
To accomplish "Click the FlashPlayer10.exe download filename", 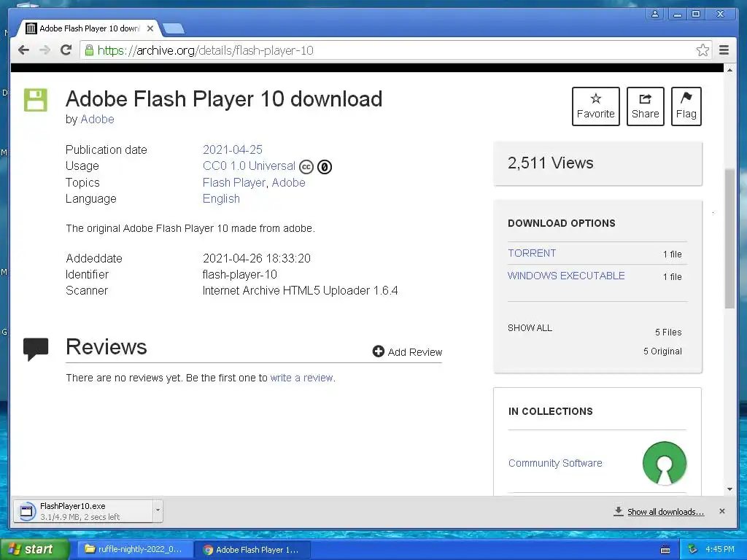I will [x=72, y=506].
